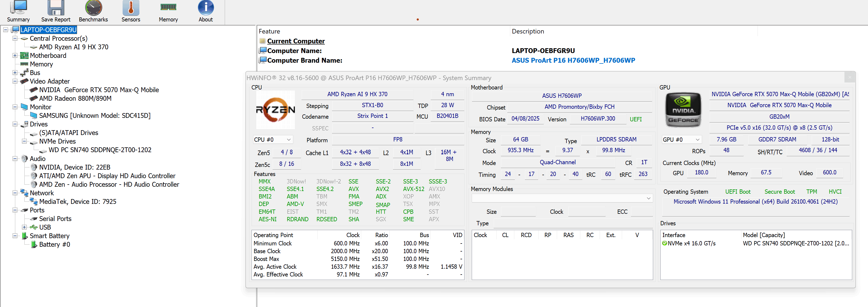Click the Network icon in the tree
The image size is (868, 307).
24,193
